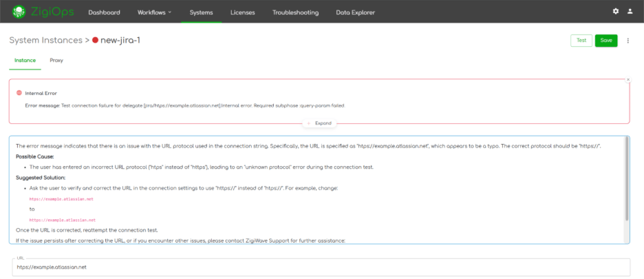Dismiss the Internal Error alert box
Image resolution: width=644 pixels, height=279 pixels.
click(x=628, y=79)
